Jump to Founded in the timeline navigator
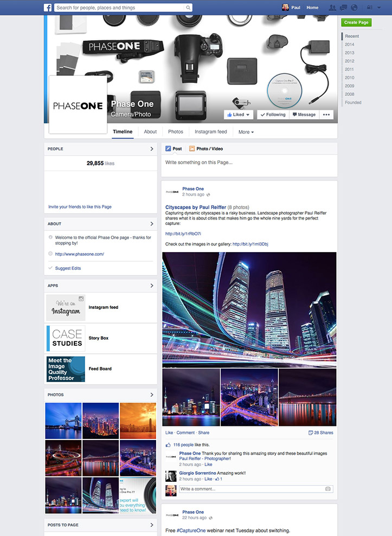 (353, 102)
